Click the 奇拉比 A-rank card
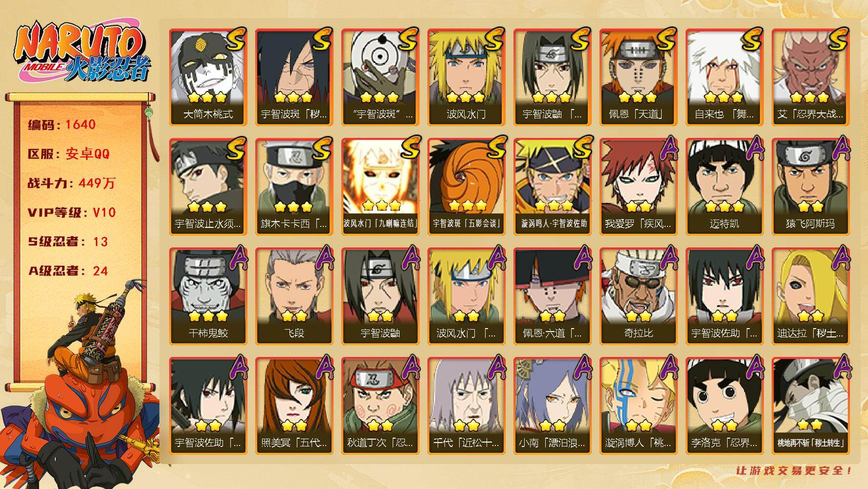Screen dimensions: 868x489 638,296
